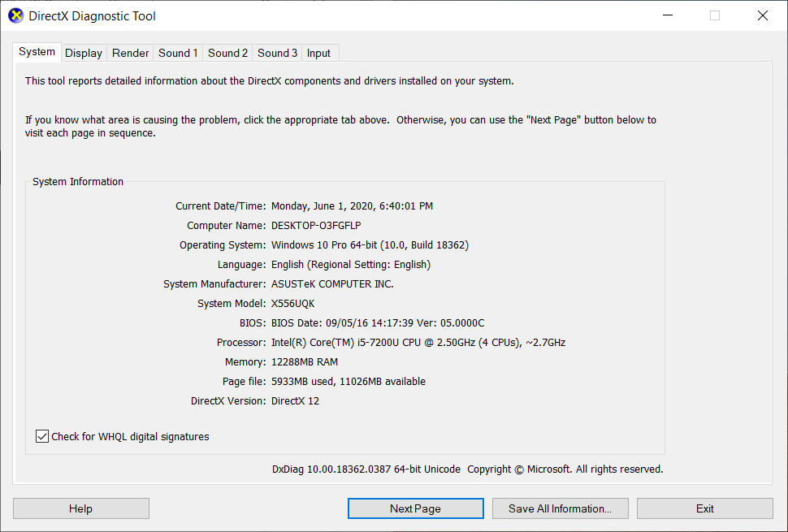Open the Display tab
This screenshot has width=788, height=532.
[x=84, y=53]
